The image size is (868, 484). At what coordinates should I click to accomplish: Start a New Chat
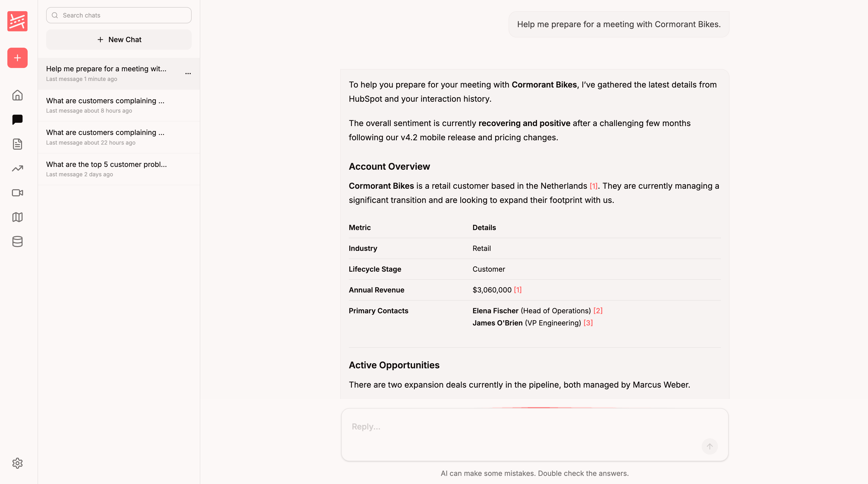(119, 40)
